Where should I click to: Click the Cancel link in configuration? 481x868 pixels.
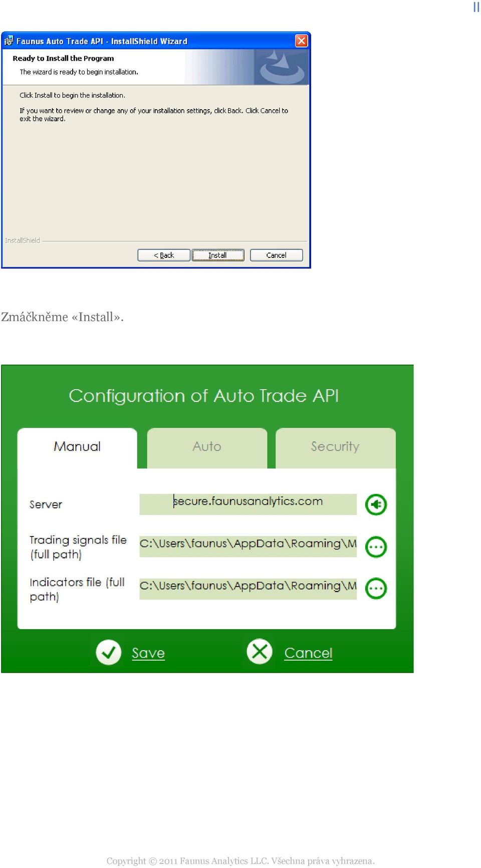[x=308, y=653]
